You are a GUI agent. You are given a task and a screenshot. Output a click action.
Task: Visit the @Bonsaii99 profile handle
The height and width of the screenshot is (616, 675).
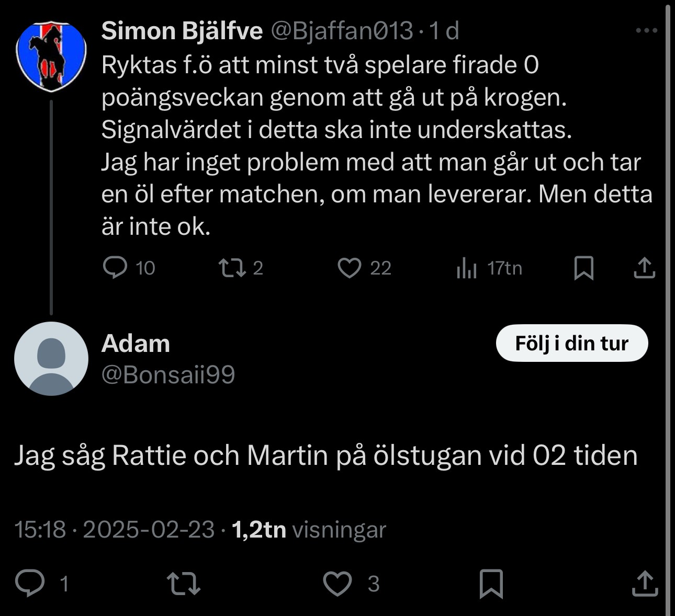pos(168,374)
